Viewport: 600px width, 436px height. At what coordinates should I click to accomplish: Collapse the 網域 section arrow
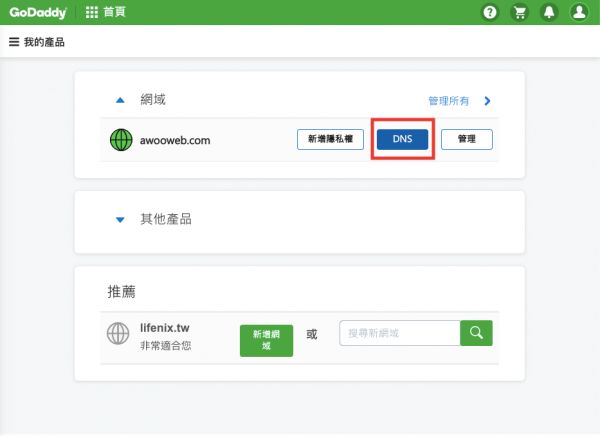(120, 100)
